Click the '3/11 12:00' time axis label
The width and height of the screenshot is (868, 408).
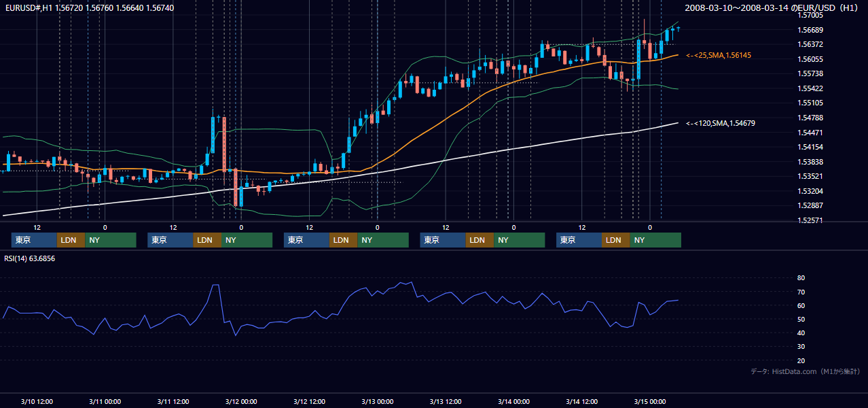(x=173, y=401)
